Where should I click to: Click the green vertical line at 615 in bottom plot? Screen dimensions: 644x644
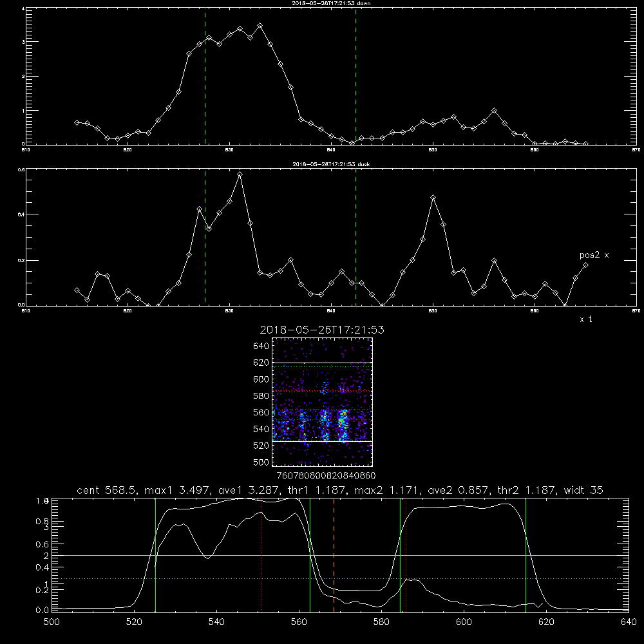tap(526, 555)
